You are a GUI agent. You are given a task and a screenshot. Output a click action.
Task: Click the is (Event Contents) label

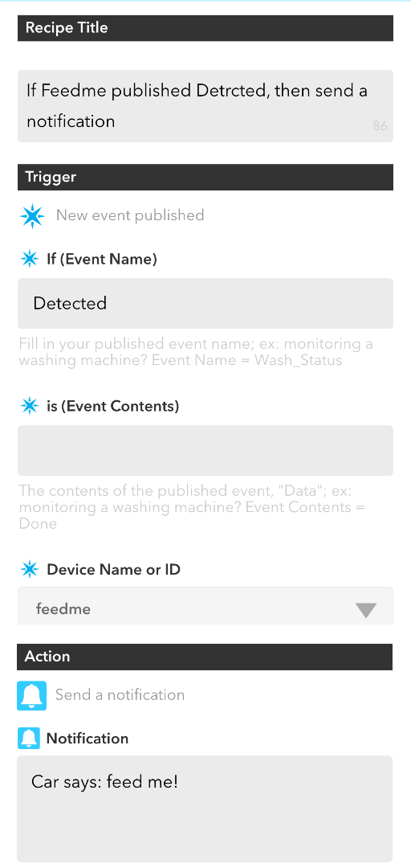coord(113,407)
